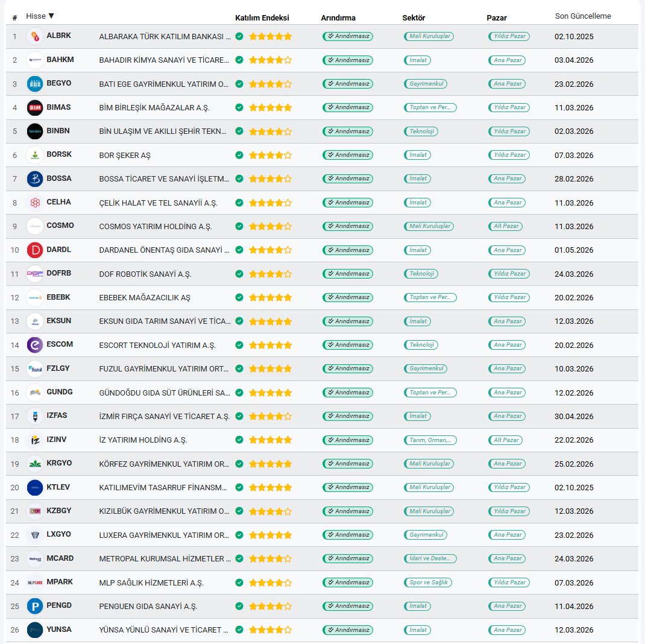Click date 30.04.2026 in IZFAS row
The width and height of the screenshot is (645, 644).
click(574, 417)
